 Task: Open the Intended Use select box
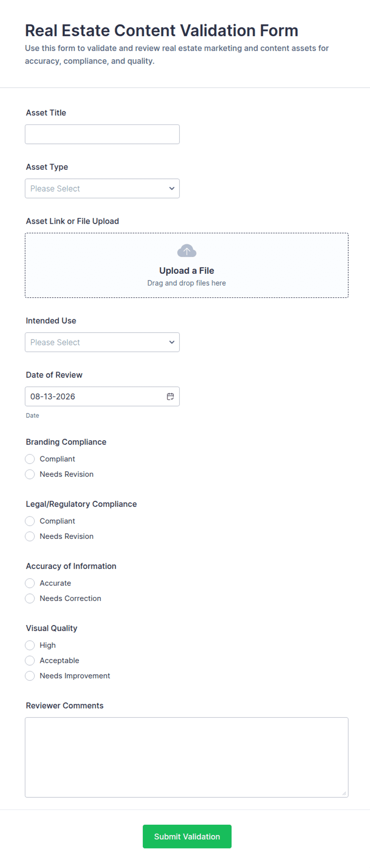[x=102, y=342]
